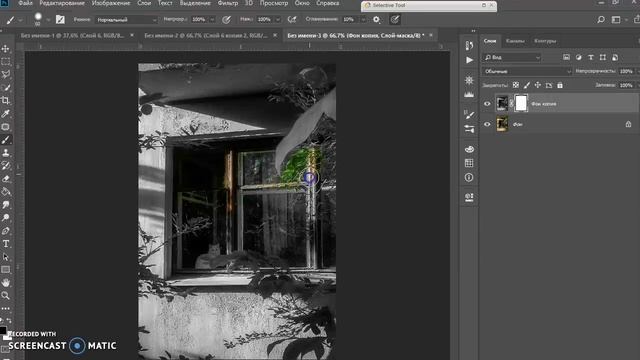Select the Quick Selection tool
This screenshot has height=360, width=640.
pyautogui.click(x=6, y=87)
